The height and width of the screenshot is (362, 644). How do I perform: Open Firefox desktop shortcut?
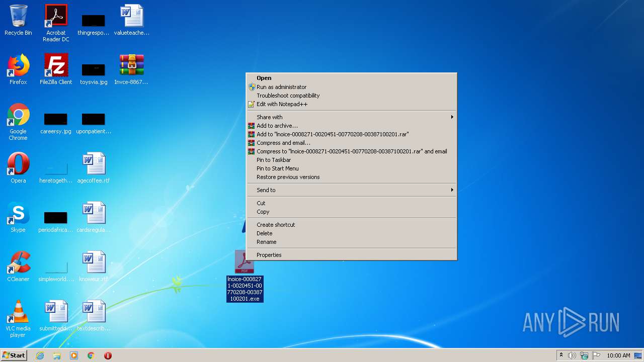[18, 69]
